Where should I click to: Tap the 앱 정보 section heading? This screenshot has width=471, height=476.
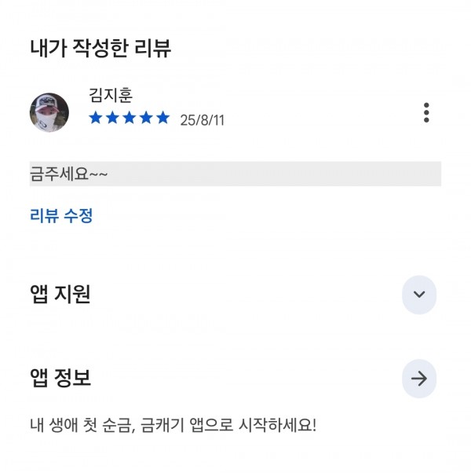point(60,378)
